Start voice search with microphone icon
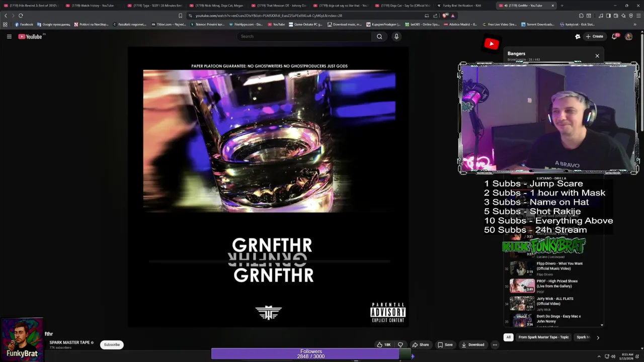This screenshot has width=644, height=362. point(396,36)
